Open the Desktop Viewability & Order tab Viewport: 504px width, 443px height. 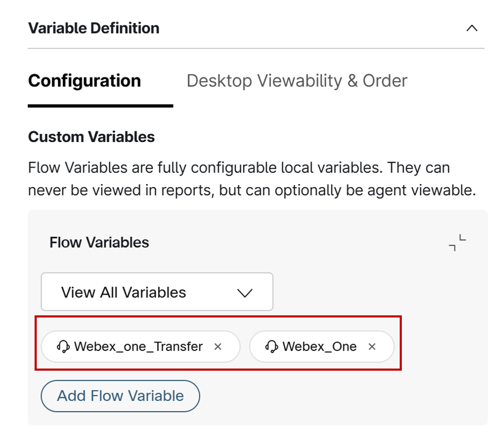point(297,81)
